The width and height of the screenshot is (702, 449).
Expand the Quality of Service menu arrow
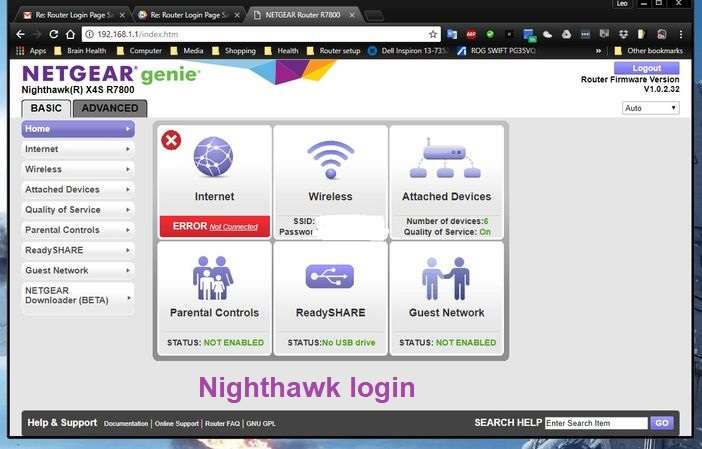pyautogui.click(x=128, y=210)
